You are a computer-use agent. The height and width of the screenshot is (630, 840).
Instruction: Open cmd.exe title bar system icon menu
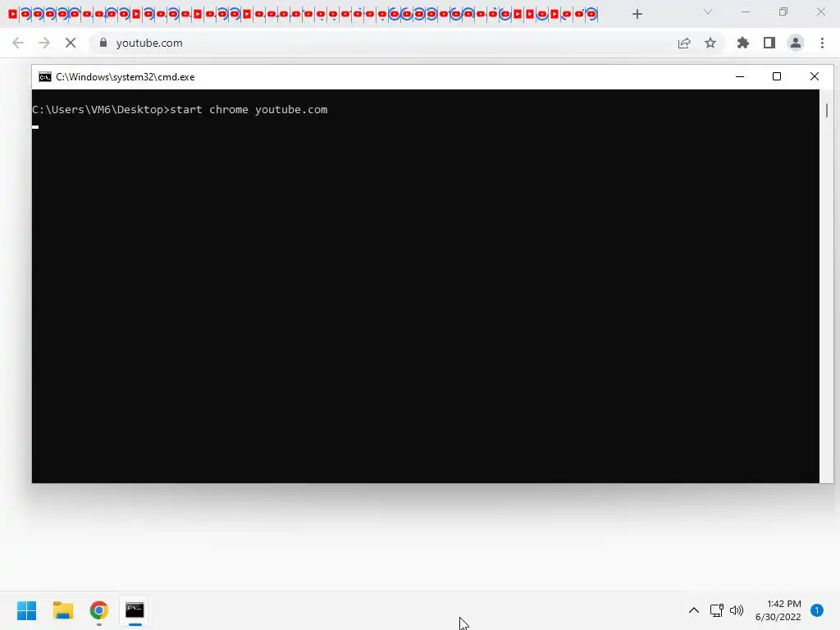coord(45,77)
